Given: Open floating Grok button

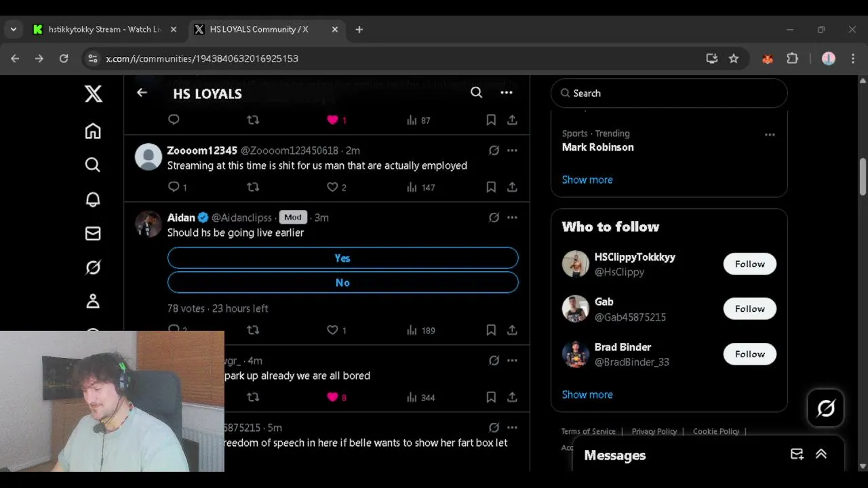Looking at the screenshot, I should point(826,408).
